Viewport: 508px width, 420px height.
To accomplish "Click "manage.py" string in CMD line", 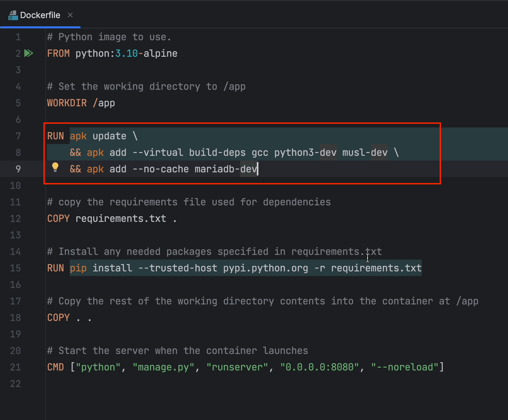I will pos(163,367).
